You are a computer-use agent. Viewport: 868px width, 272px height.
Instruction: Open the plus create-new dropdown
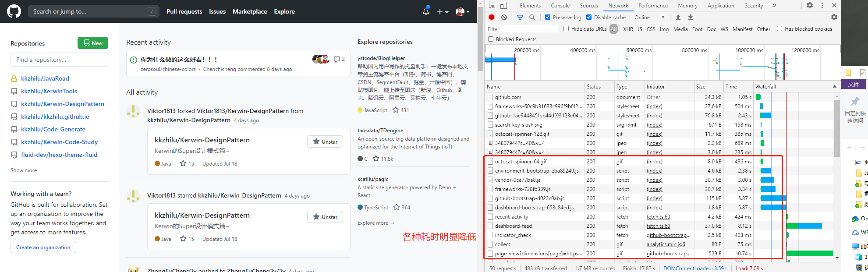click(x=443, y=12)
